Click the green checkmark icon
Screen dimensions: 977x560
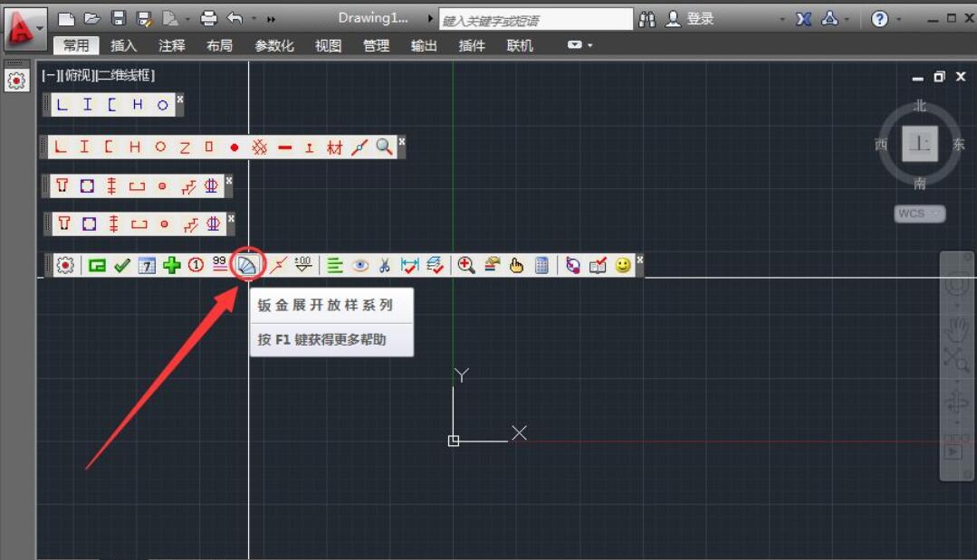tap(121, 264)
